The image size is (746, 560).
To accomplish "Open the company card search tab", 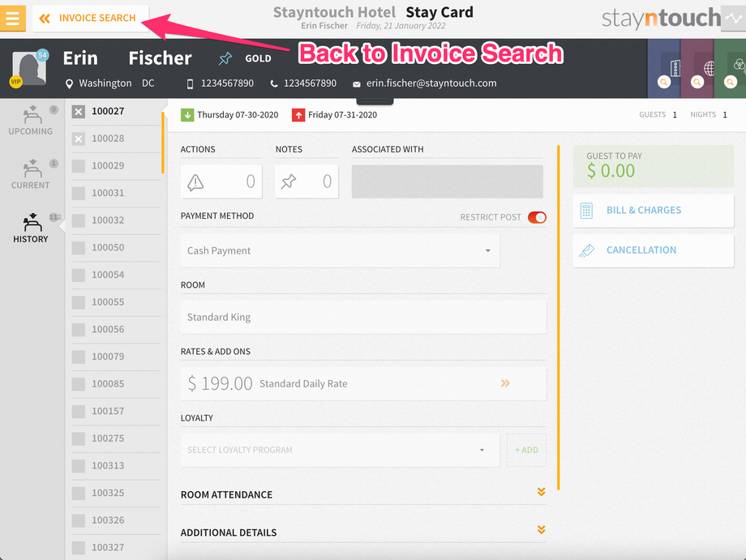I will tap(664, 69).
